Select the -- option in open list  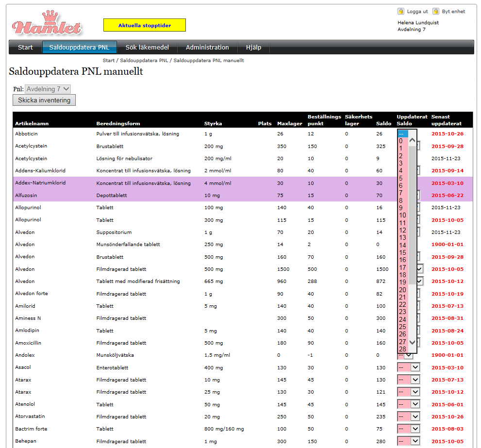coord(403,134)
